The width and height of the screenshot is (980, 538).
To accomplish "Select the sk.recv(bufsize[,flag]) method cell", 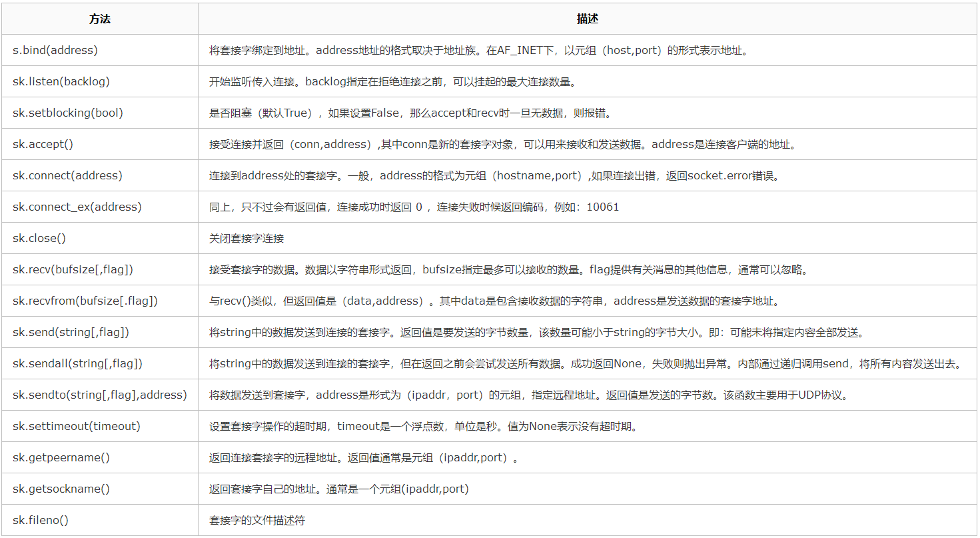I will 100,269.
